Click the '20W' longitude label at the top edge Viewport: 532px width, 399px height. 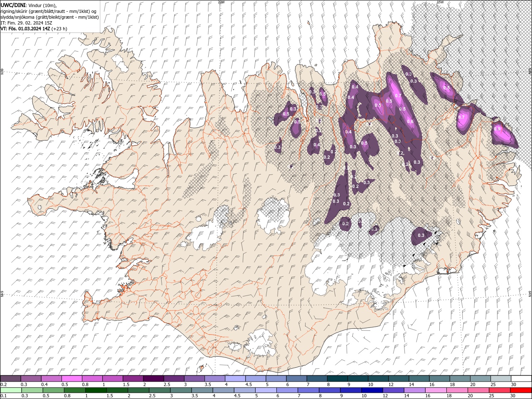pyautogui.click(x=221, y=2)
